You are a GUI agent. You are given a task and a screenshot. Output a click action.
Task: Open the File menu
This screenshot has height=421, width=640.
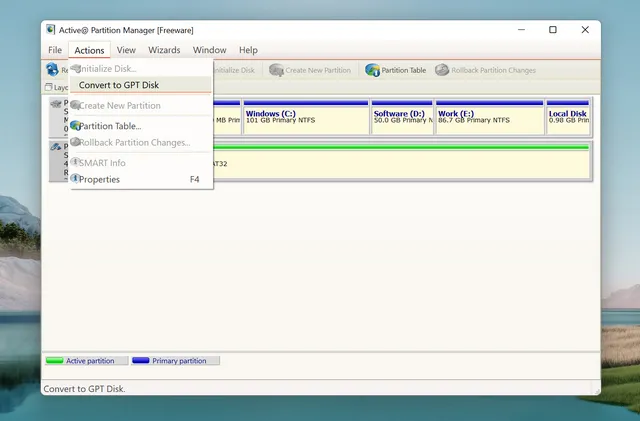[x=55, y=50]
